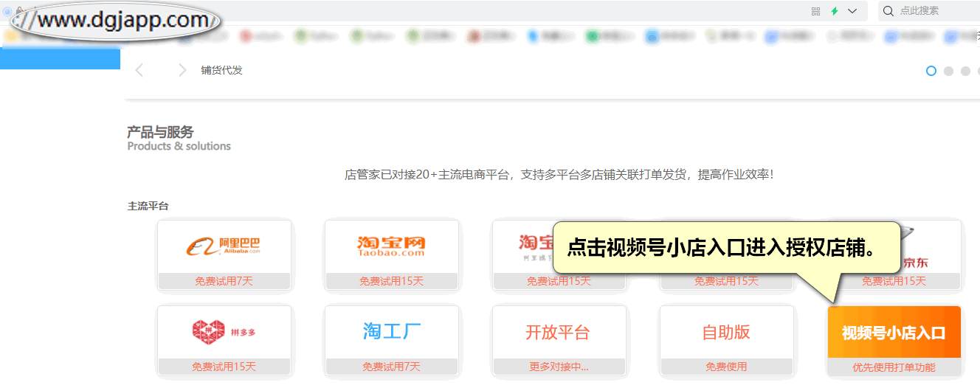Click the green lightning speed-mode icon
This screenshot has width=980, height=388.
pyautogui.click(x=835, y=11)
